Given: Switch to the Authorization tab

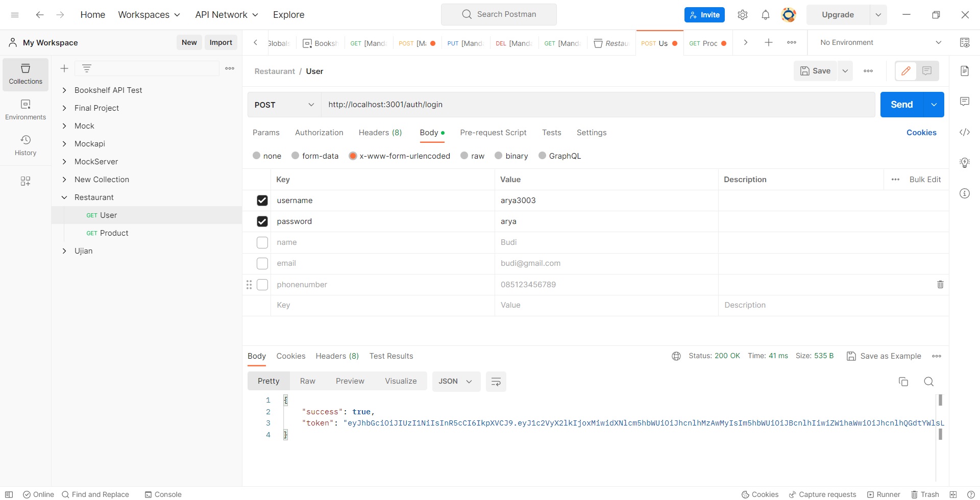Looking at the screenshot, I should coord(319,133).
